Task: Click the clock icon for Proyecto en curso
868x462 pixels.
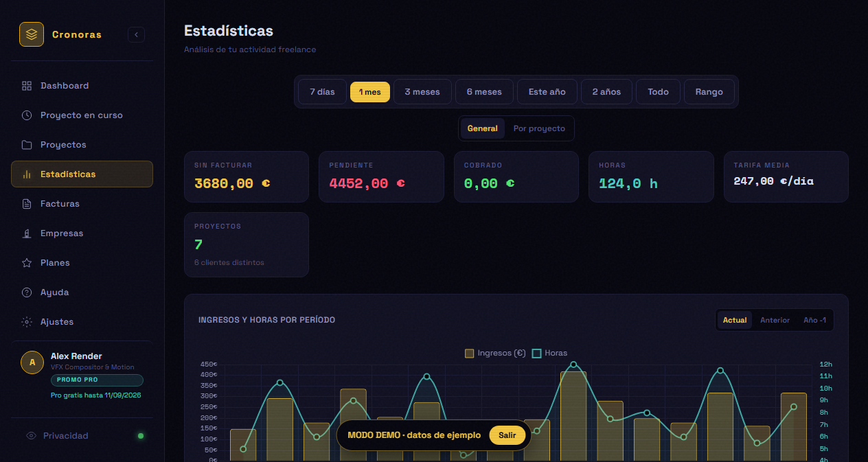Action: pyautogui.click(x=27, y=115)
